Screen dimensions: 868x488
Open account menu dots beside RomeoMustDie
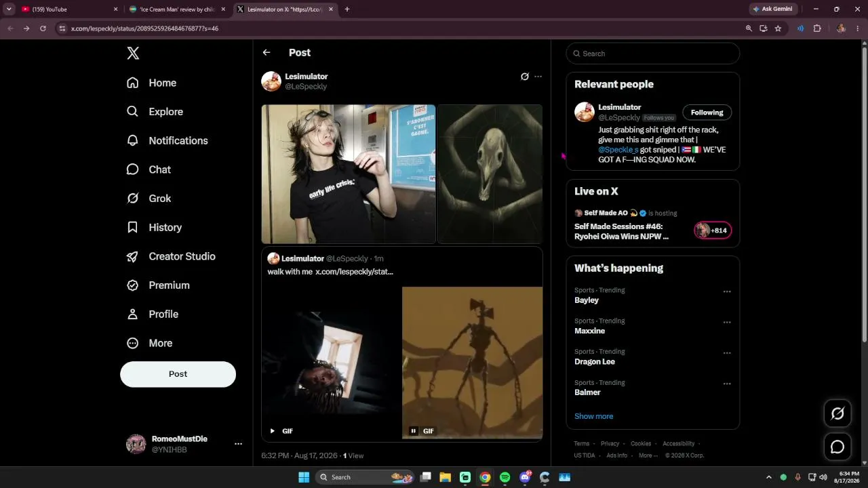tap(238, 444)
